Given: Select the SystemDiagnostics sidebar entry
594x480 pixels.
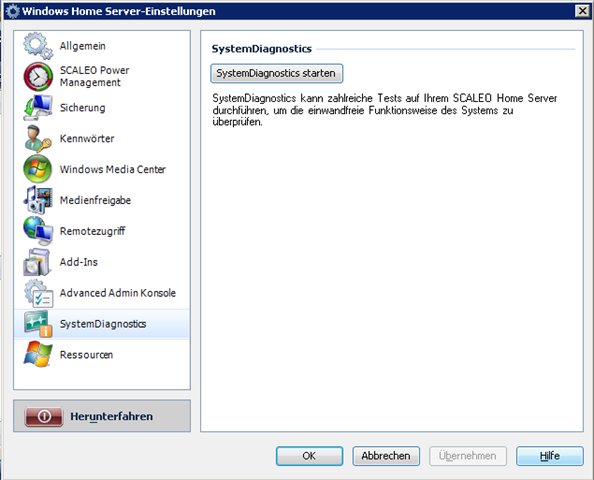Looking at the screenshot, I should tap(102, 324).
